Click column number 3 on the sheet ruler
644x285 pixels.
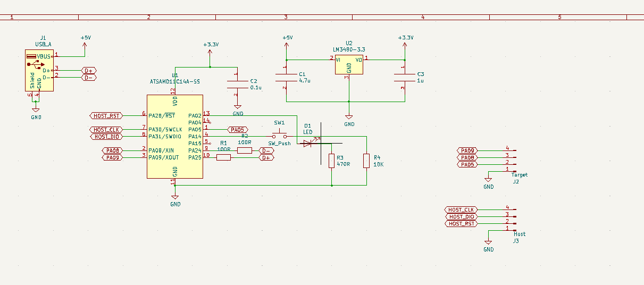(x=286, y=18)
